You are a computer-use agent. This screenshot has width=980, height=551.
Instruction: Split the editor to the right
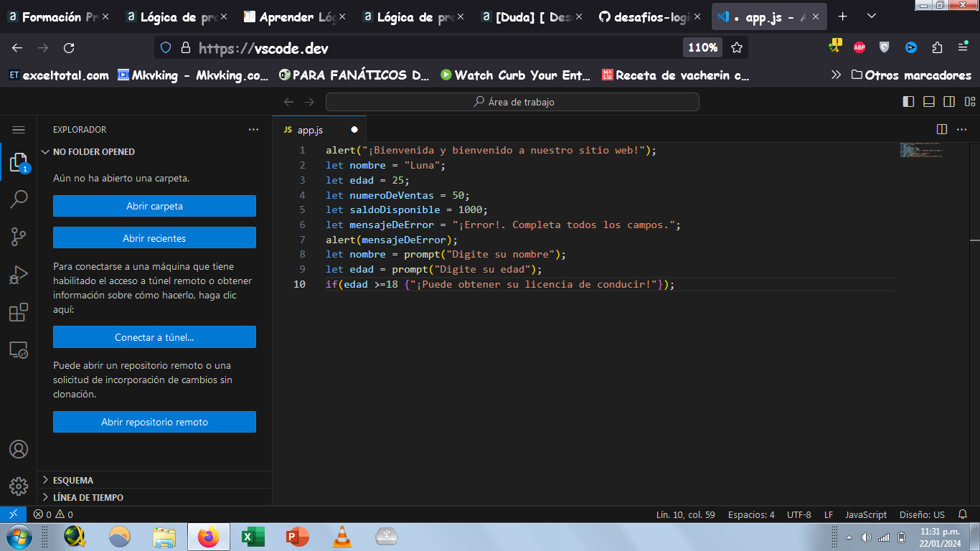tap(942, 129)
